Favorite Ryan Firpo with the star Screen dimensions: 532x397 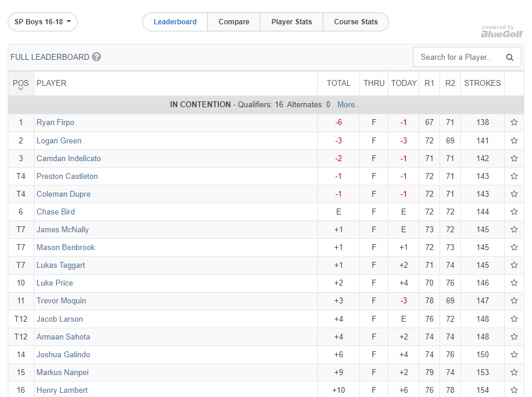tap(514, 123)
